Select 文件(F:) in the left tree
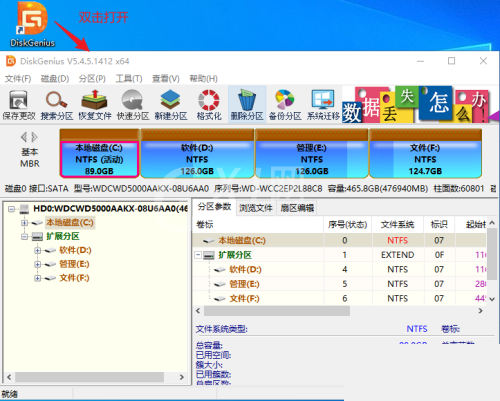The image size is (500, 401). pos(74,278)
